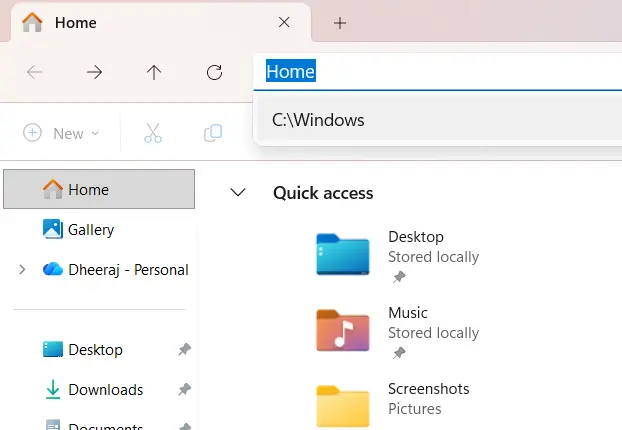Collapse the Quick access section
The image size is (622, 430).
[x=238, y=192]
